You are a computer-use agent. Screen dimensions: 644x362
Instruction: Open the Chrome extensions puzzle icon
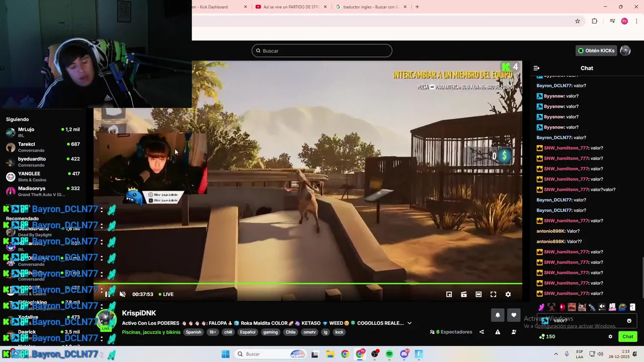tap(595, 21)
